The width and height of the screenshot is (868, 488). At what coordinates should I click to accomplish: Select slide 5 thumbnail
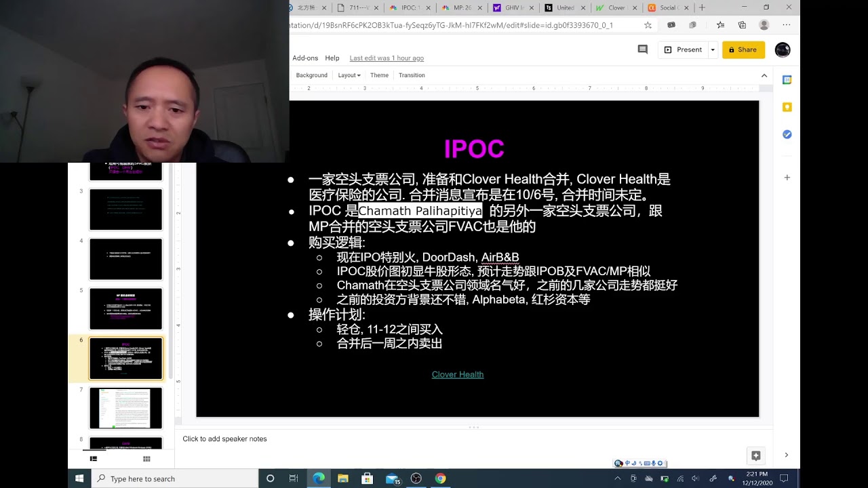(126, 309)
